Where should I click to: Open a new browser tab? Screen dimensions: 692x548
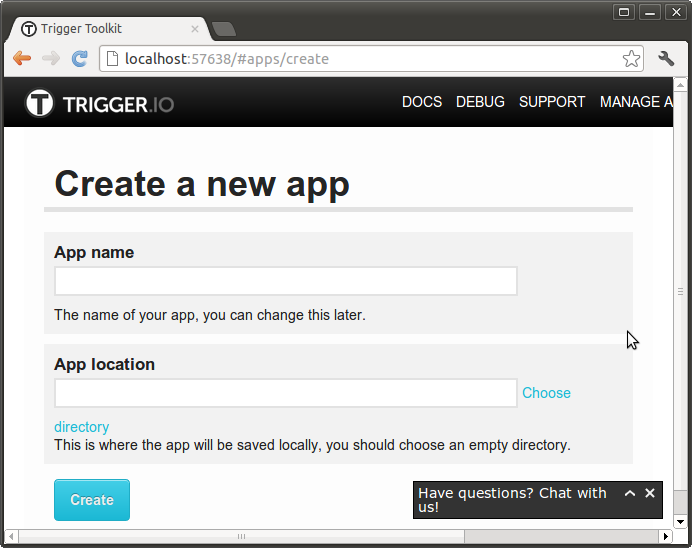coord(224,29)
